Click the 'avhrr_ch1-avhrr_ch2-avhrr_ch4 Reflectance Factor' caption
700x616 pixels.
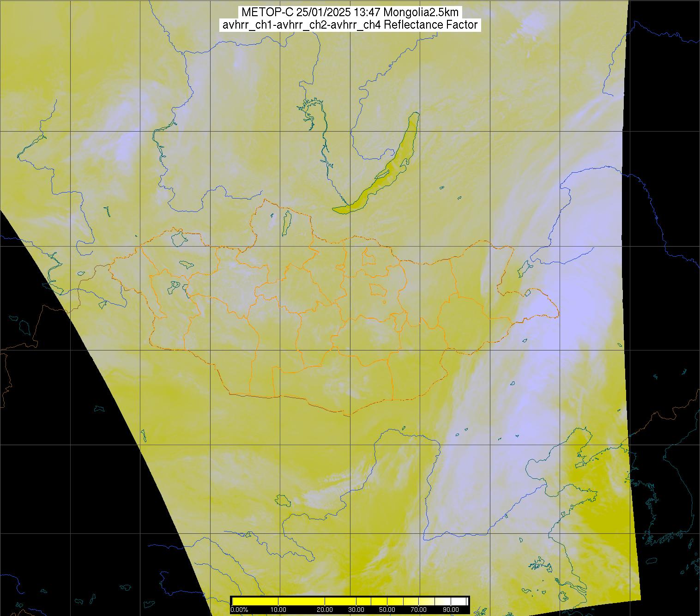(350, 25)
